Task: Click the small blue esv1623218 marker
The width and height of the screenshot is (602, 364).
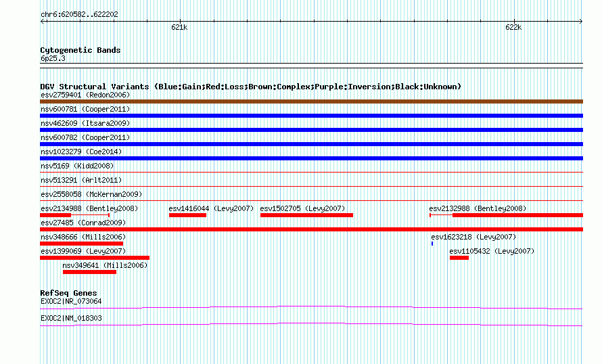Action: [432, 244]
